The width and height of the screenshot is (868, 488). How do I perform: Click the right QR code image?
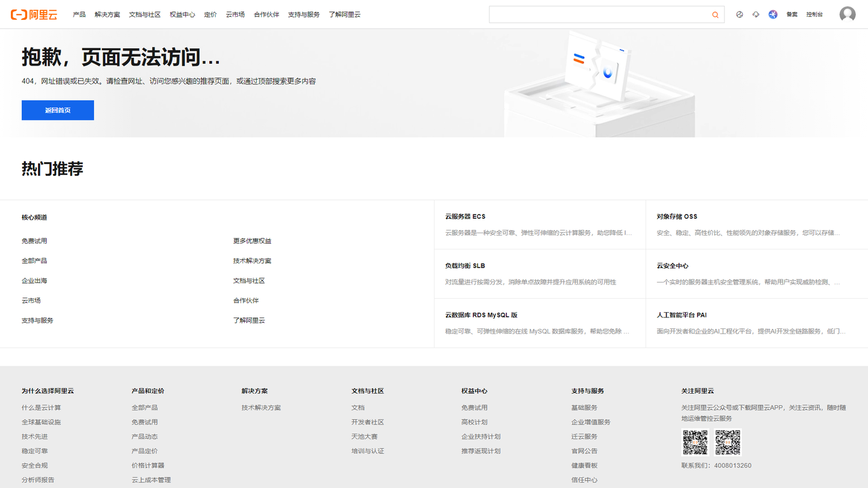[728, 442]
